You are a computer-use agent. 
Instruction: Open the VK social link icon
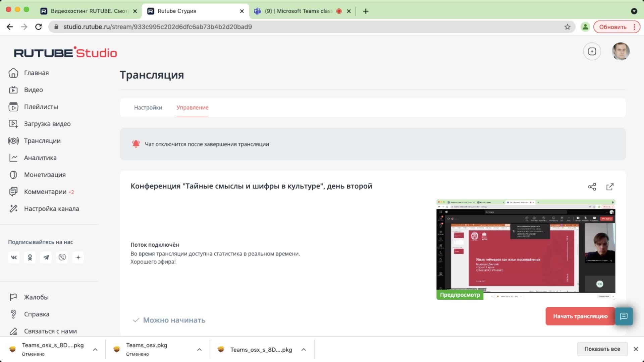(x=14, y=257)
